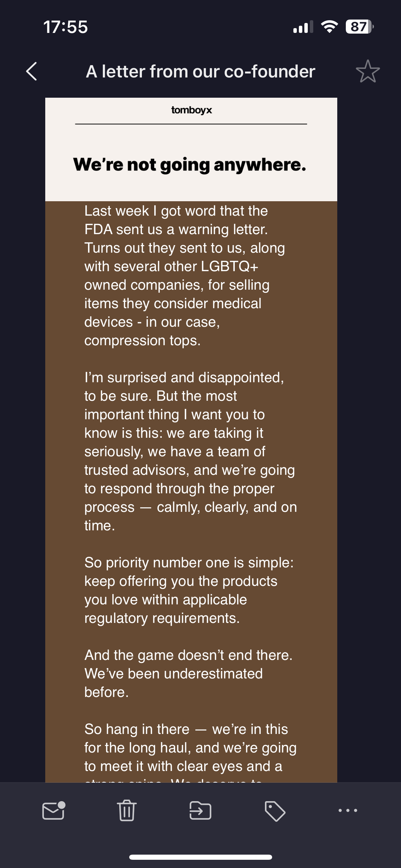Go back using the left chevron
This screenshot has width=401, height=868.
click(x=32, y=71)
